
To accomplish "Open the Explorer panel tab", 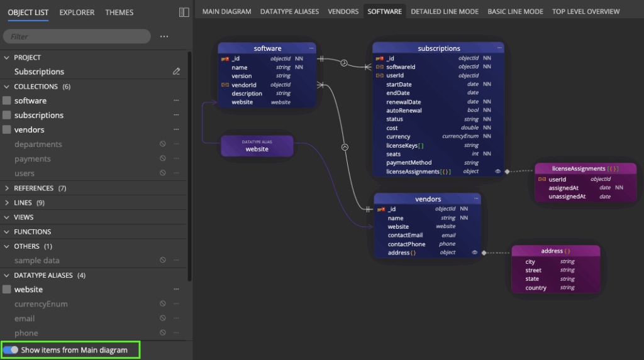I will tap(77, 12).
